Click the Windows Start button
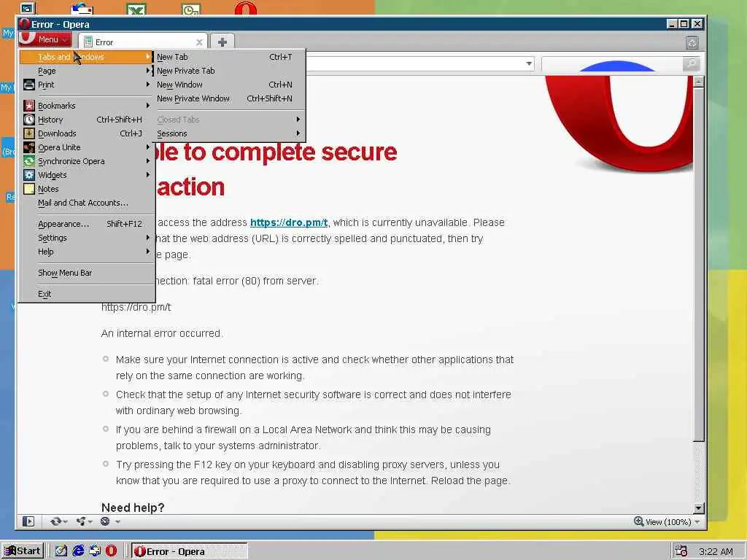This screenshot has height=560, width=747. [x=23, y=551]
